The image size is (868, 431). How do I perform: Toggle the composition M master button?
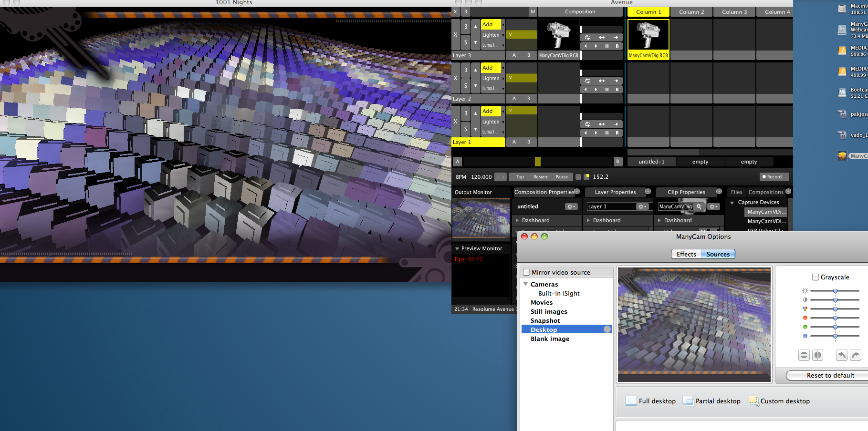pos(533,12)
